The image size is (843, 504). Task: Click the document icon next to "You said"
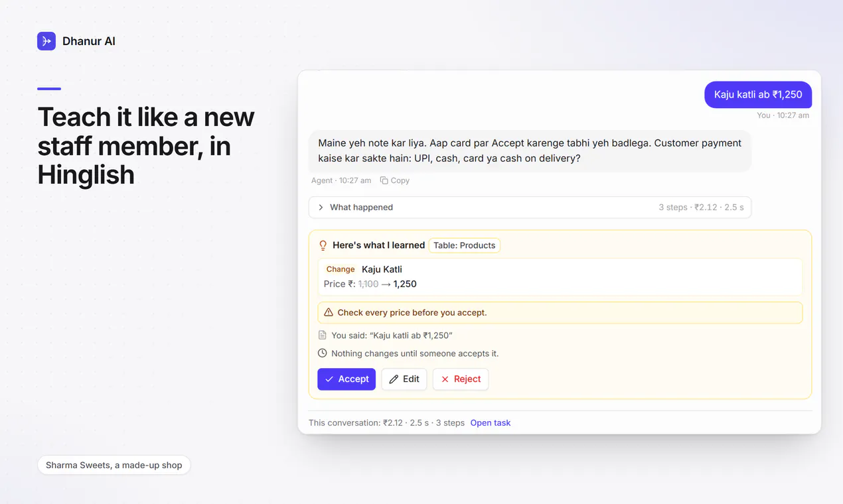(323, 336)
